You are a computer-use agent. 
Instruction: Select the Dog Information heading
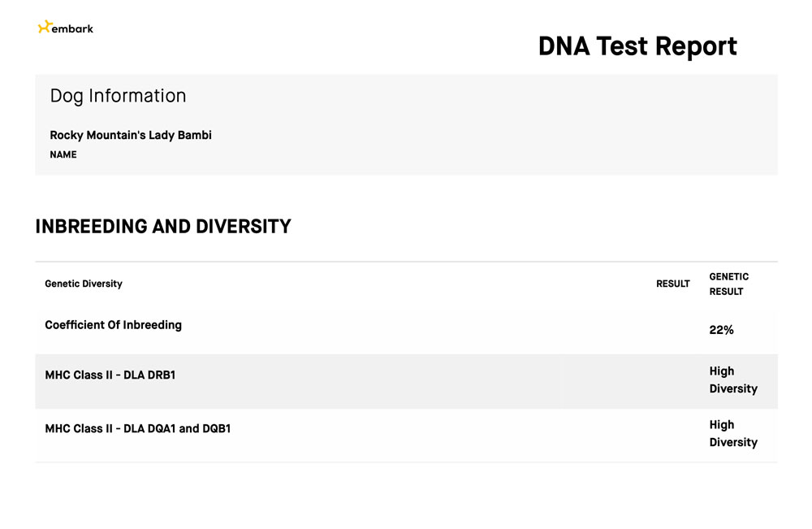pos(118,96)
